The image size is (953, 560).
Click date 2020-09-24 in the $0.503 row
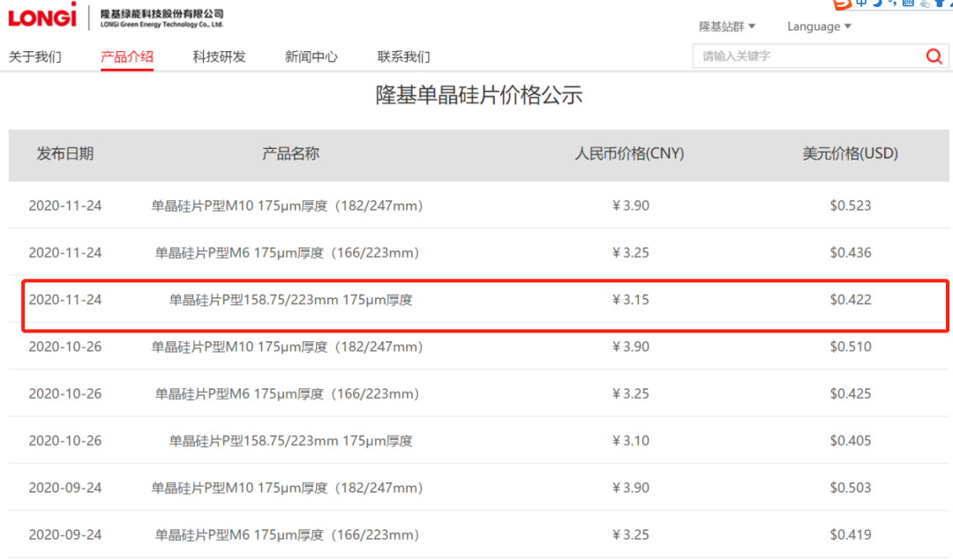[65, 488]
